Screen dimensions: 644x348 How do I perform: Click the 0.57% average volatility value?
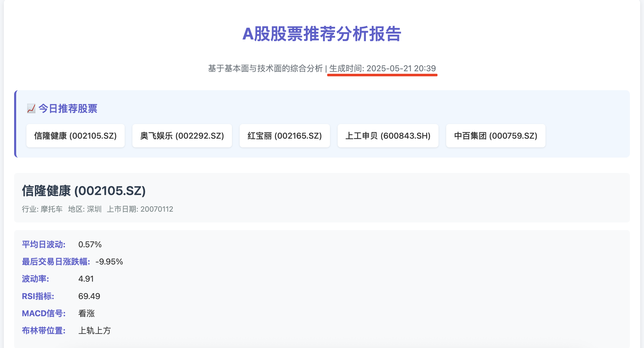(90, 244)
